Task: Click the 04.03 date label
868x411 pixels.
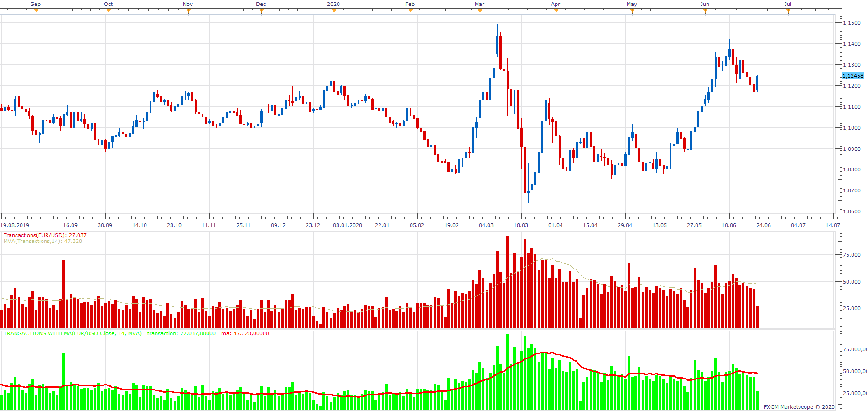Action: point(486,225)
